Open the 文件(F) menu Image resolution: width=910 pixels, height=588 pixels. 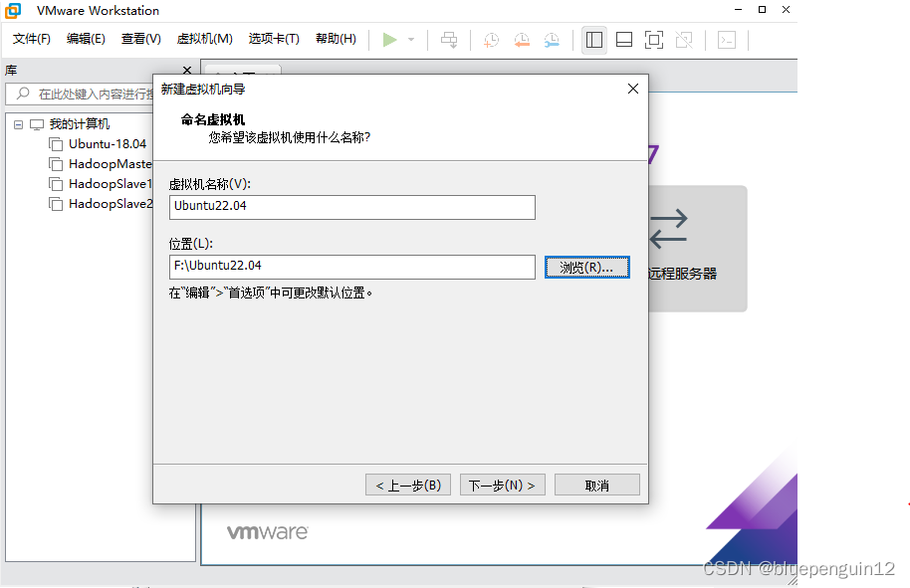tap(31, 39)
